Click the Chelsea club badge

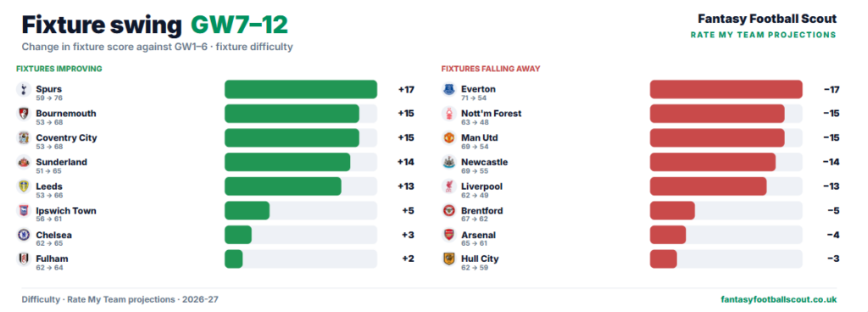point(23,235)
